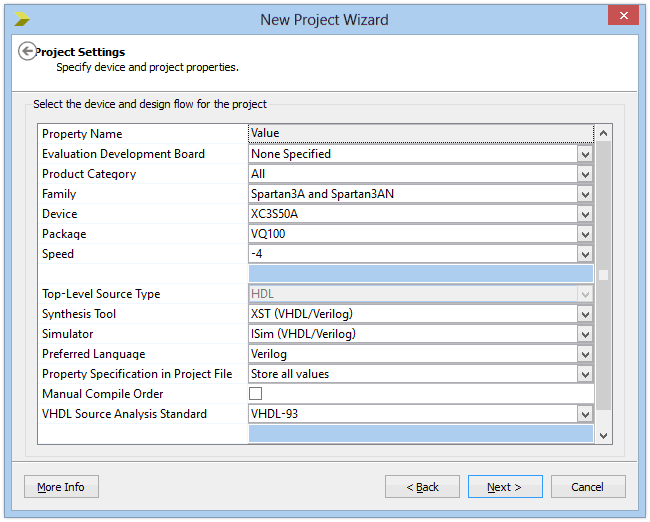Click the More Info button
Screen dimensions: 650x522
point(61,487)
